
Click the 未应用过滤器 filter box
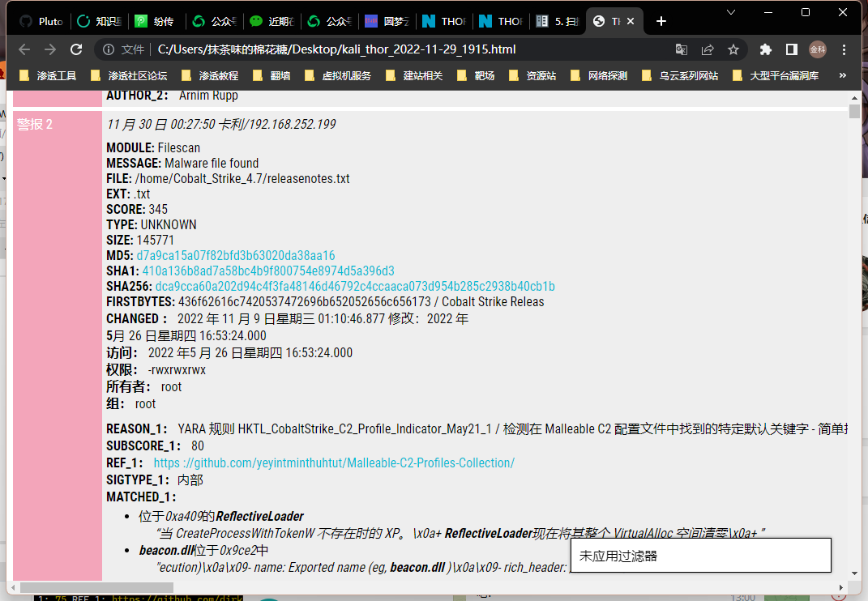[701, 556]
